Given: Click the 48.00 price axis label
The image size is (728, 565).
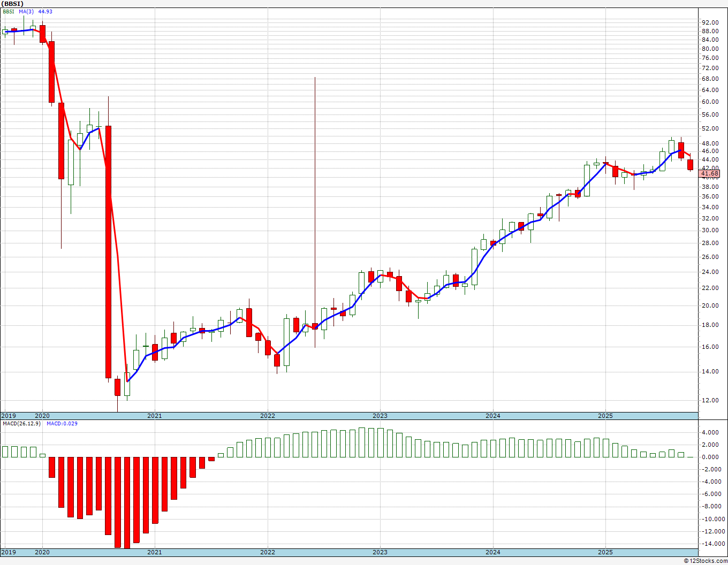Looking at the screenshot, I should [x=710, y=144].
